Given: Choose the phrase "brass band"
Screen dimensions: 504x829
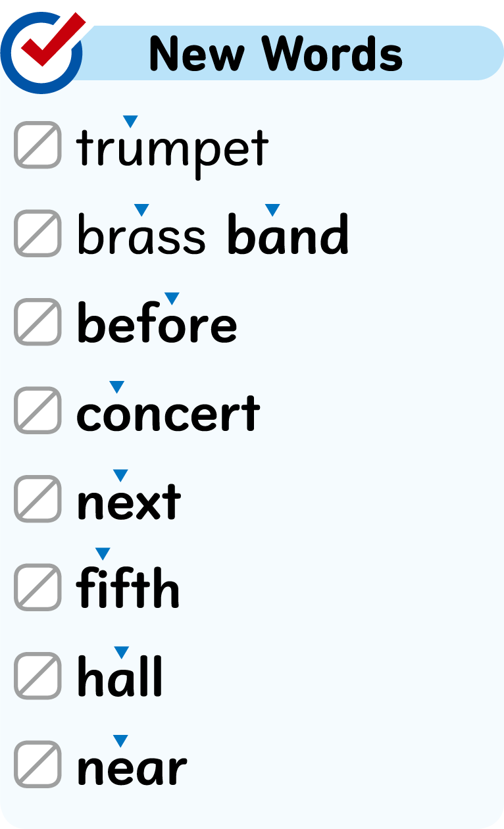Looking at the screenshot, I should click(x=213, y=236).
